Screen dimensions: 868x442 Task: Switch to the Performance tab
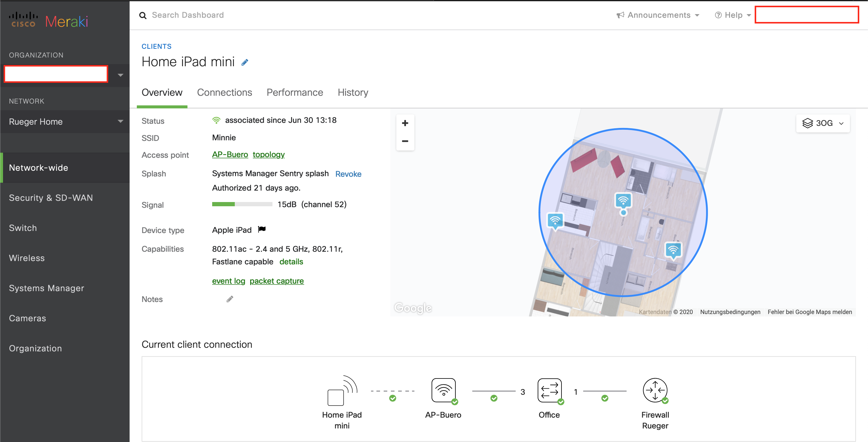(x=294, y=92)
